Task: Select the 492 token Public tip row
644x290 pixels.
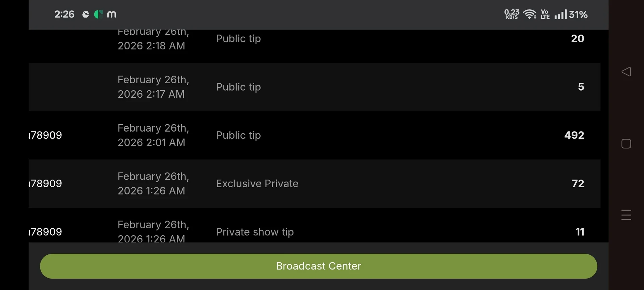Action: click(314, 135)
